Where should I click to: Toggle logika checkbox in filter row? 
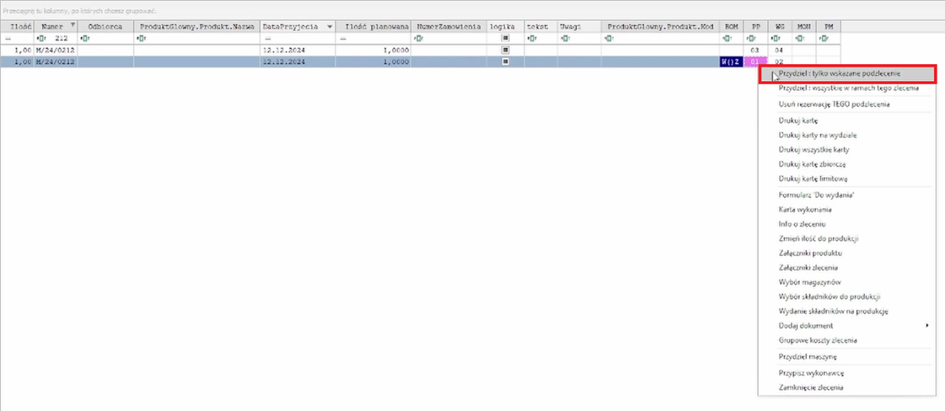click(505, 38)
